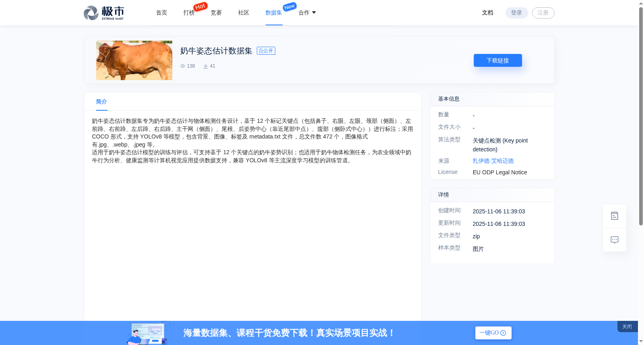Click the 基本信息 section header
Screen dimensions: 644x345
click(449, 99)
